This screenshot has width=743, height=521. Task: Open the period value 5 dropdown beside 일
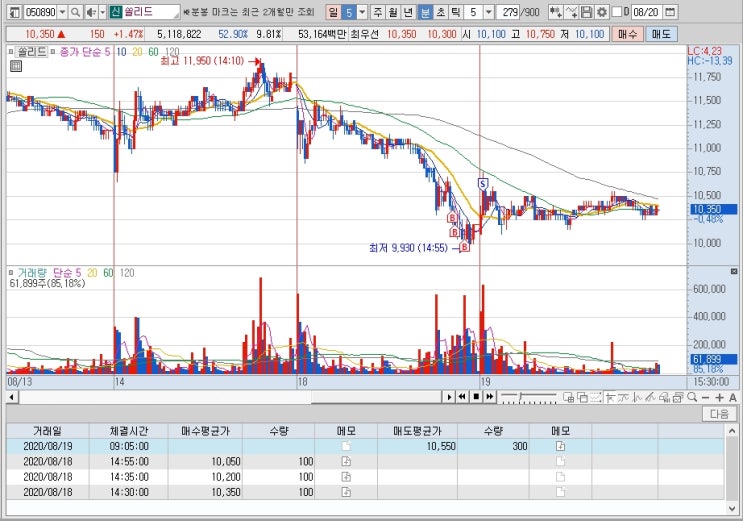point(362,12)
